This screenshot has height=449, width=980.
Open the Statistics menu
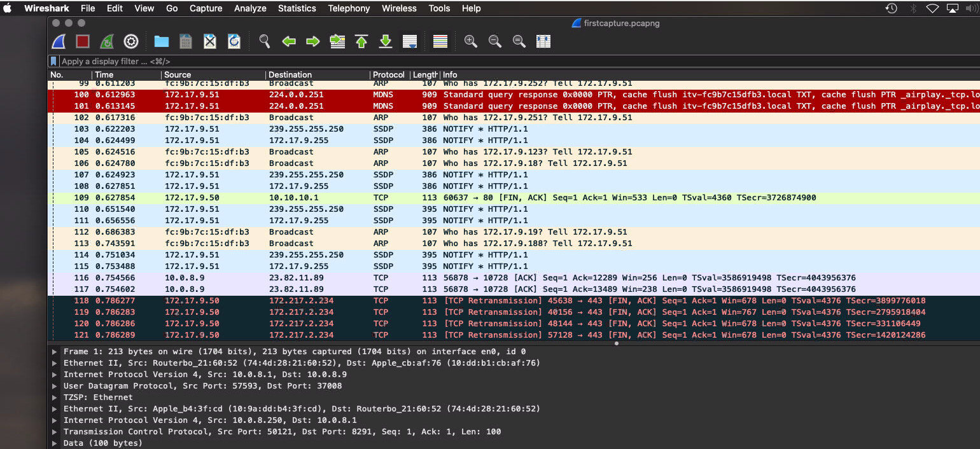pos(297,8)
